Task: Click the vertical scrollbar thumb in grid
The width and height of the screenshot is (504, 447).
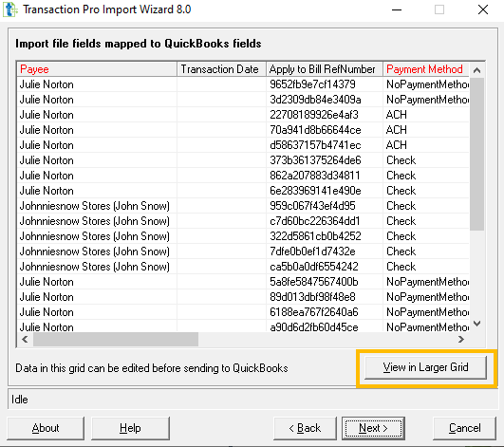Action: click(x=477, y=154)
